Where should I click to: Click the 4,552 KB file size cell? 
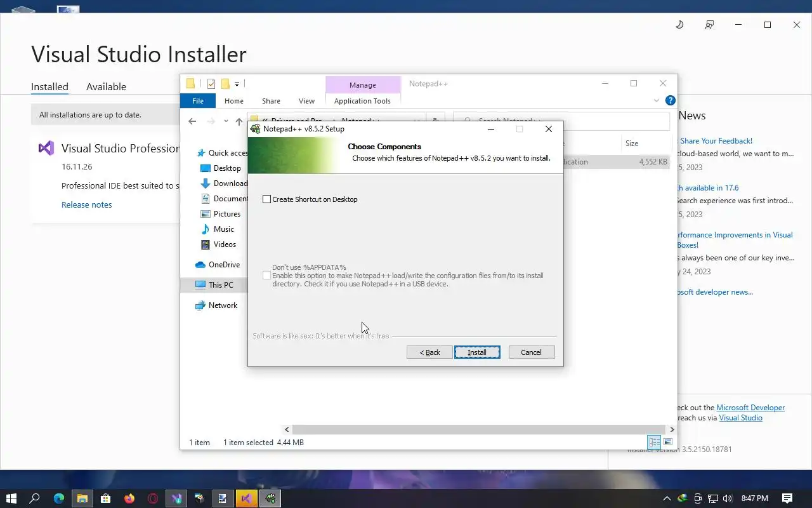653,162
